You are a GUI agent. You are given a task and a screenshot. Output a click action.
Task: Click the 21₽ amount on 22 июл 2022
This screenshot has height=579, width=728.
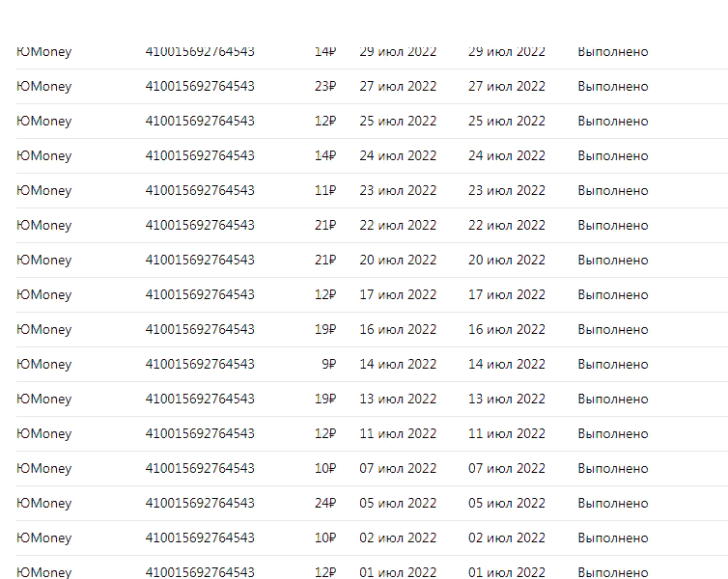pos(325,225)
